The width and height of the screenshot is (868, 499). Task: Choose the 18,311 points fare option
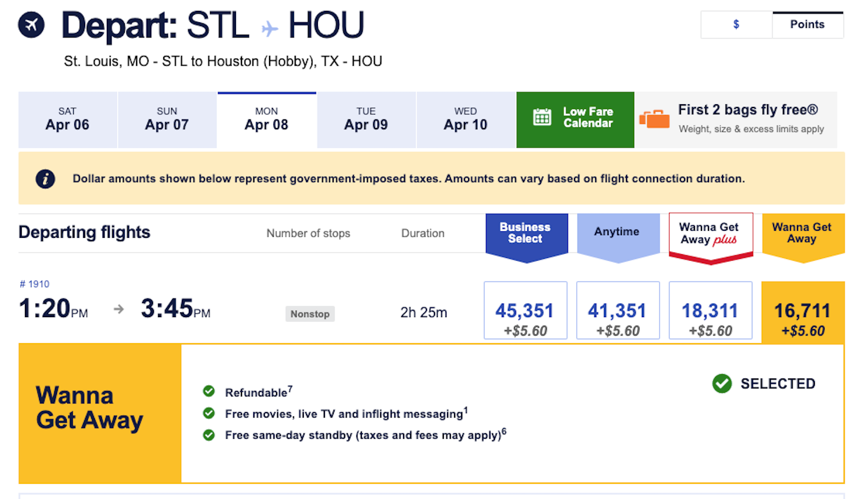(710, 311)
